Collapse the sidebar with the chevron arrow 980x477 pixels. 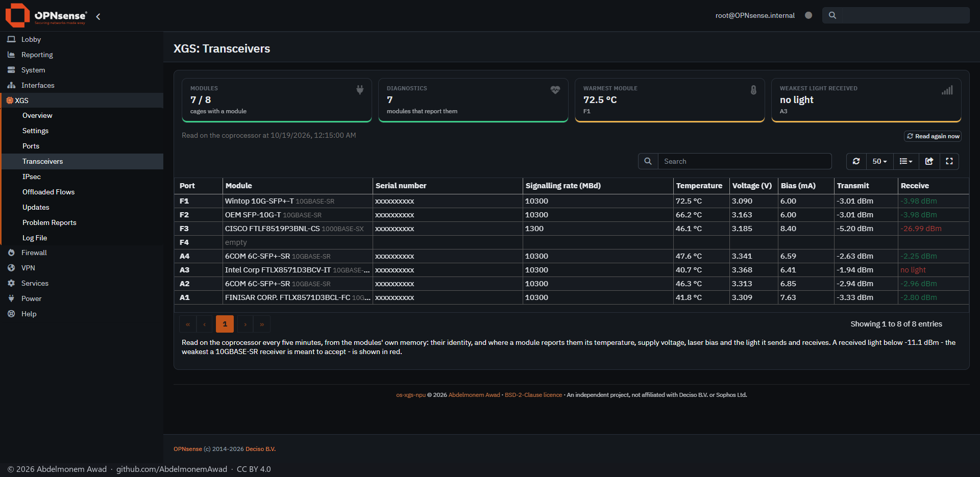pyautogui.click(x=98, y=16)
